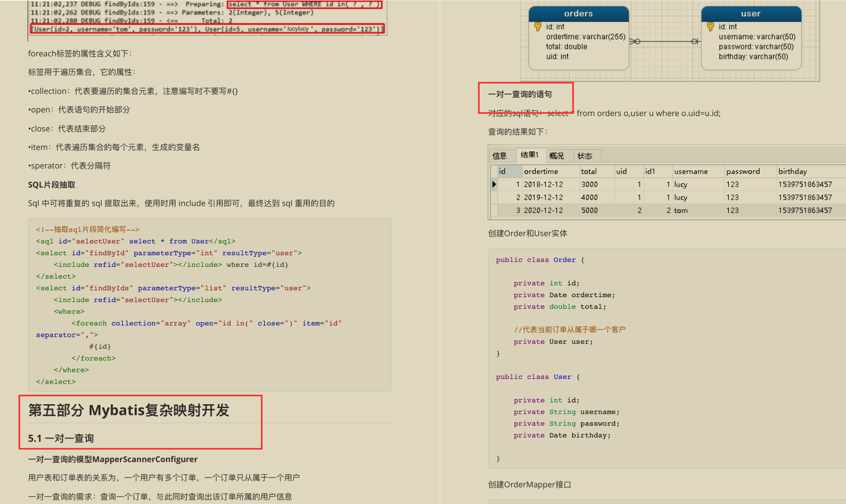Screen dimensions: 846x504
Task: Click the log line with User{id=2, username='tom'
Action: [x=208, y=29]
